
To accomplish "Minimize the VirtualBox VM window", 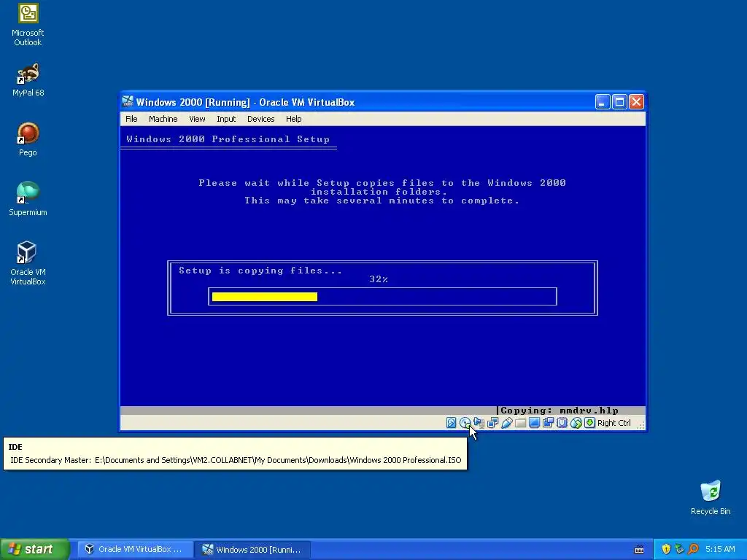I will [602, 101].
